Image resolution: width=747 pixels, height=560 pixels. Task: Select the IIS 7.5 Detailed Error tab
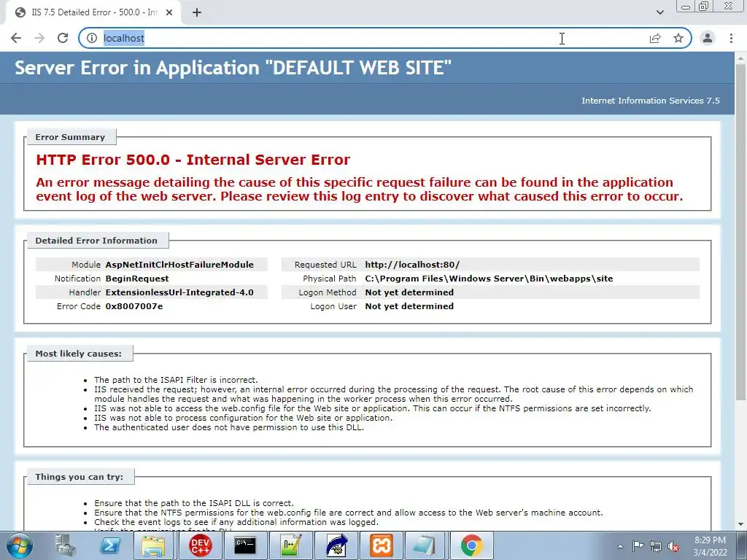[x=93, y=12]
